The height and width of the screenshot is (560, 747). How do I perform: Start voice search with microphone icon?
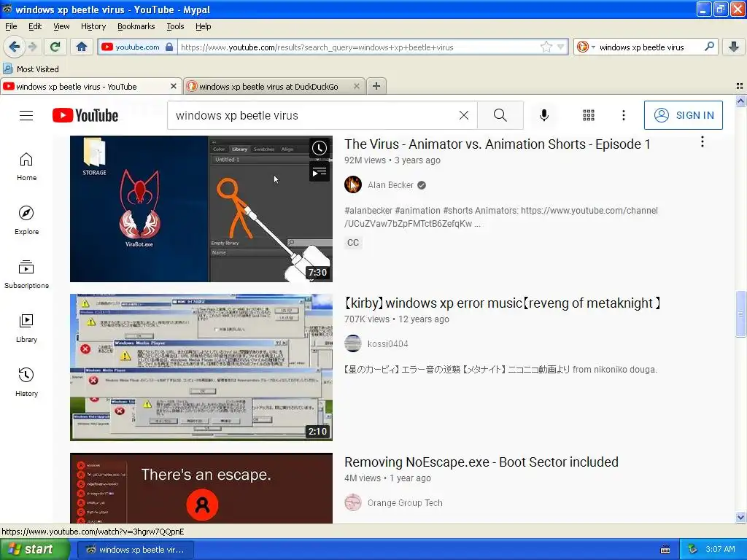(543, 115)
